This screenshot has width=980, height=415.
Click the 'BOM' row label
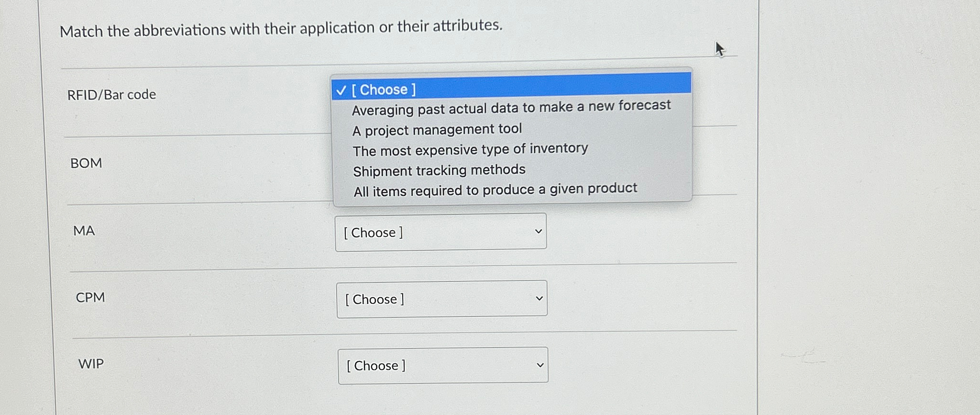point(86,163)
